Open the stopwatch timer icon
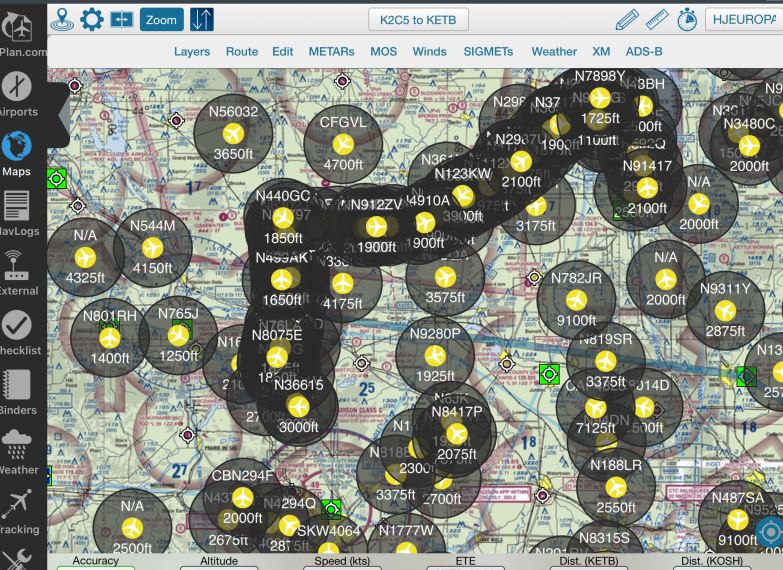Screen dimensions: 783x570 [x=687, y=20]
